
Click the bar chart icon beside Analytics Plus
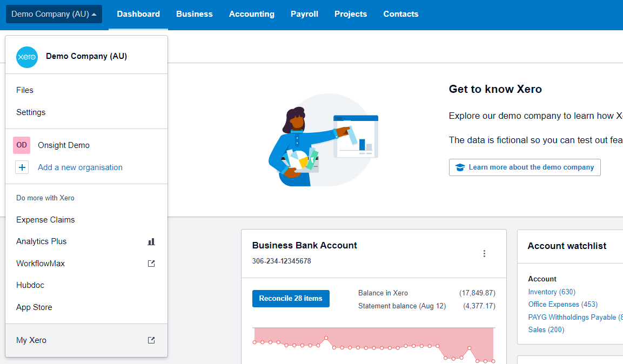point(151,242)
